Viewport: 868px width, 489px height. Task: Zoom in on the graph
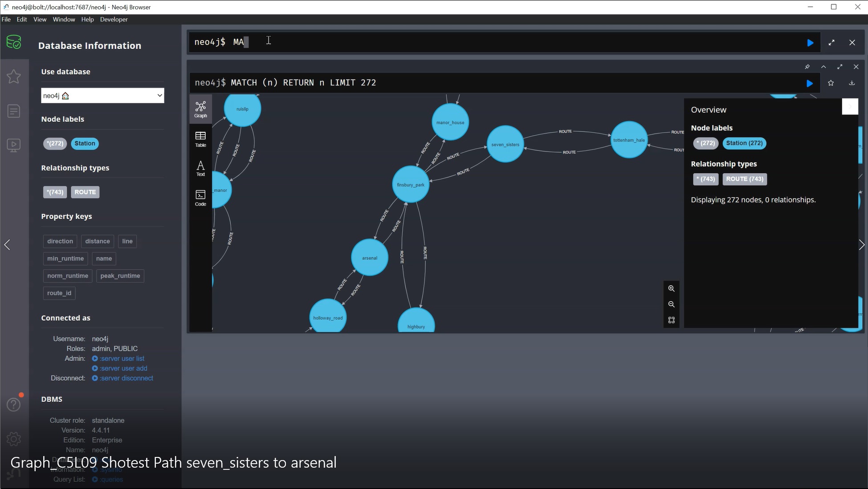tap(671, 288)
